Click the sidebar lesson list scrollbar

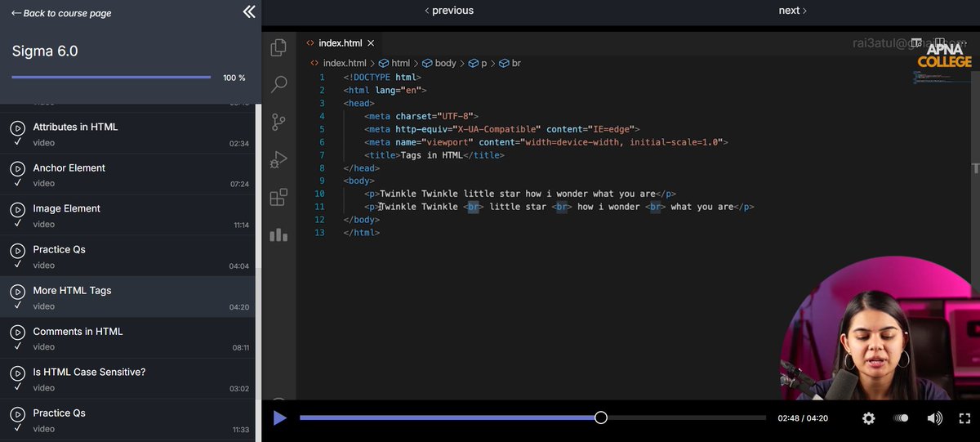(258, 188)
